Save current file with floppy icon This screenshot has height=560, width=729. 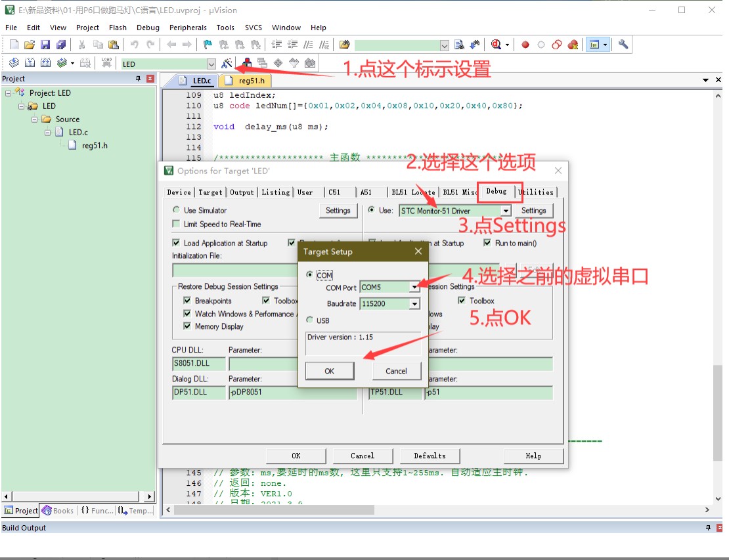(x=45, y=45)
